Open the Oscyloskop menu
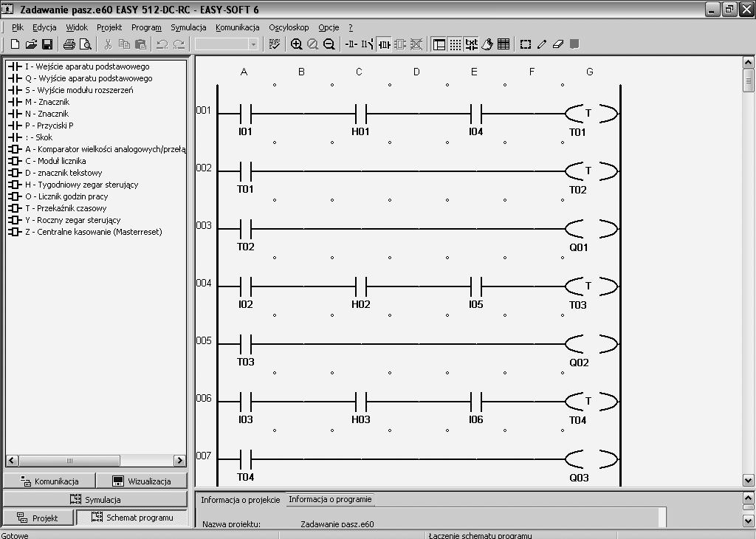This screenshot has width=756, height=539. pyautogui.click(x=289, y=27)
